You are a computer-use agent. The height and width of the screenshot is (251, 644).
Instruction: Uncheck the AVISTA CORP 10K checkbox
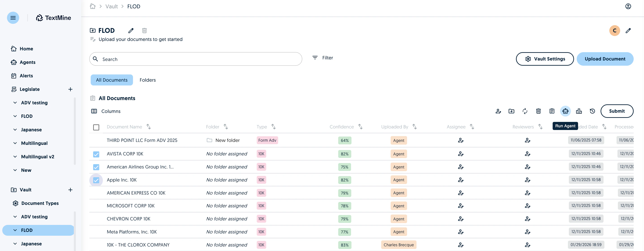[96, 154]
